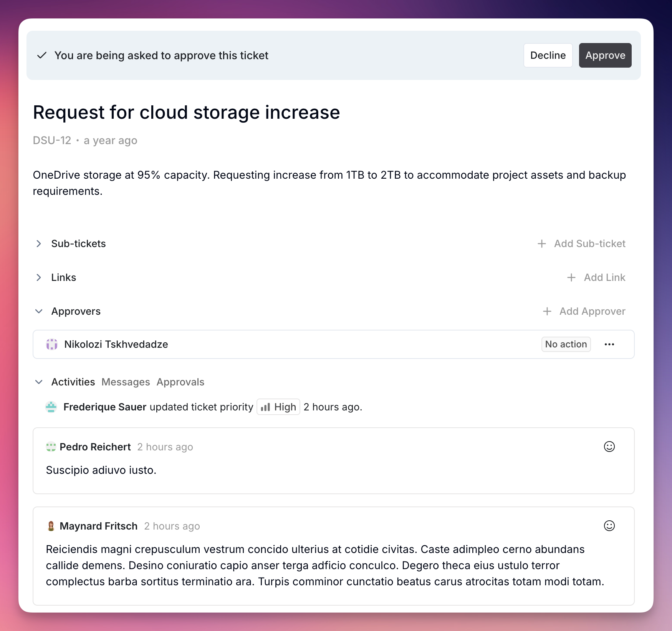Screen dimensions: 672x631
Task: Click the plus icon beside Add Link
Action: click(x=571, y=277)
